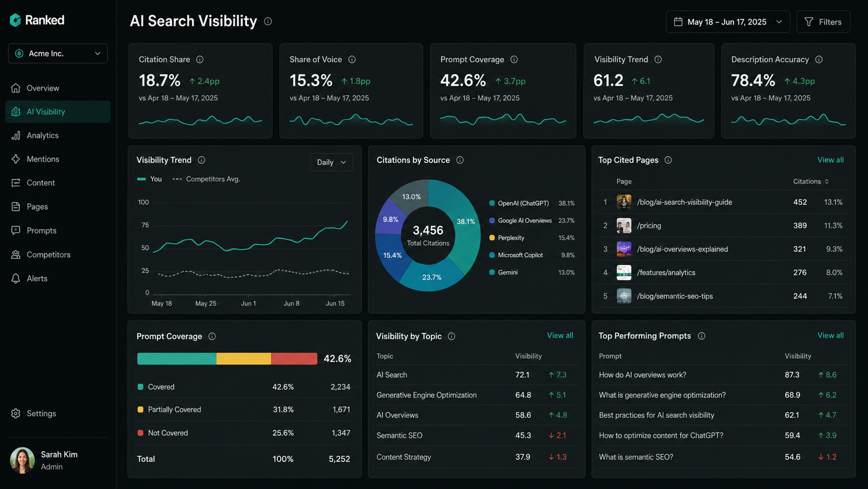Click the 3,456 Total Citations donut center

click(428, 235)
